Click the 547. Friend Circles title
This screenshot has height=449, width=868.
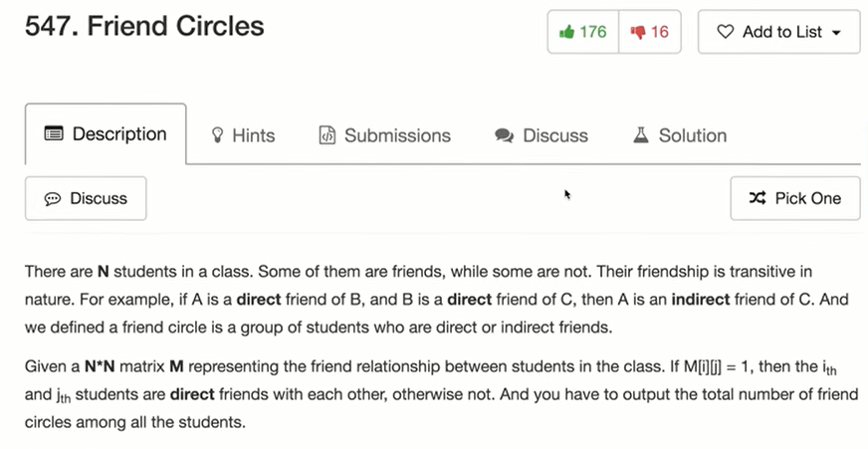[144, 25]
